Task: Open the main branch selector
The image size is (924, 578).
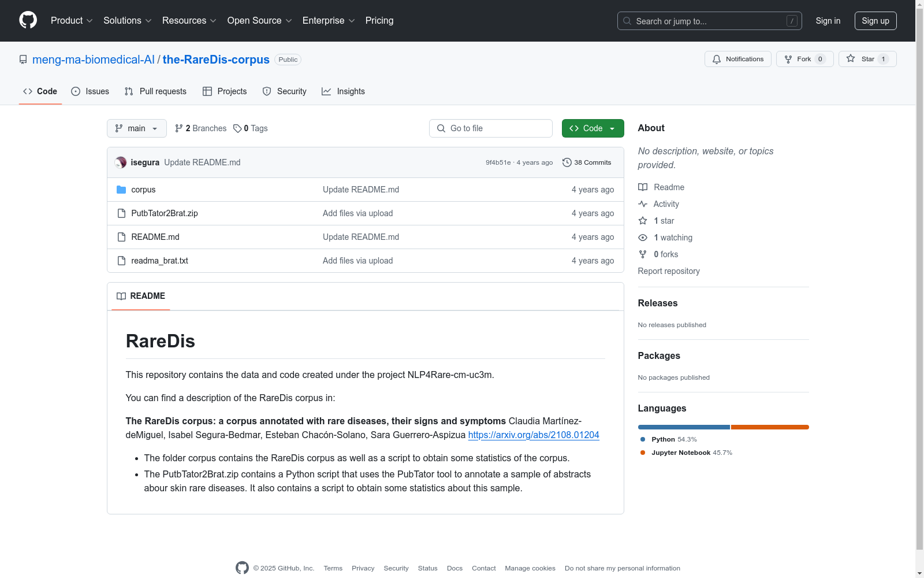Action: (x=137, y=128)
